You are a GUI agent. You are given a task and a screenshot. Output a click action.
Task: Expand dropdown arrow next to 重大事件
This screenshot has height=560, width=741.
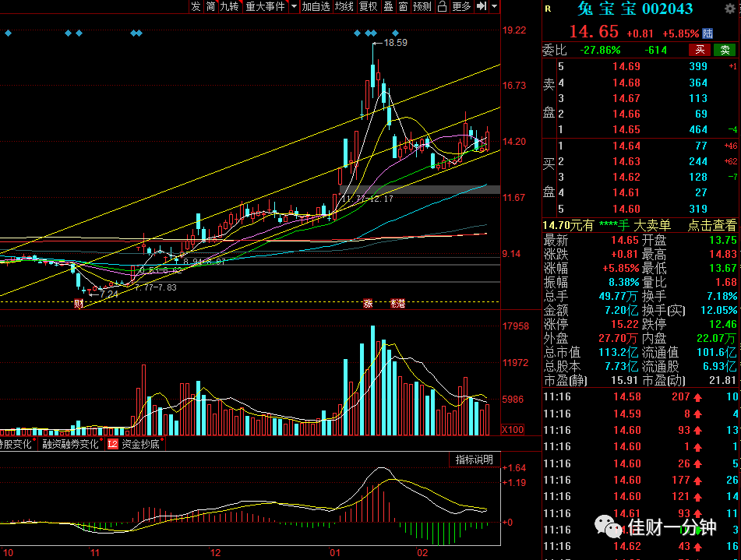pos(294,6)
